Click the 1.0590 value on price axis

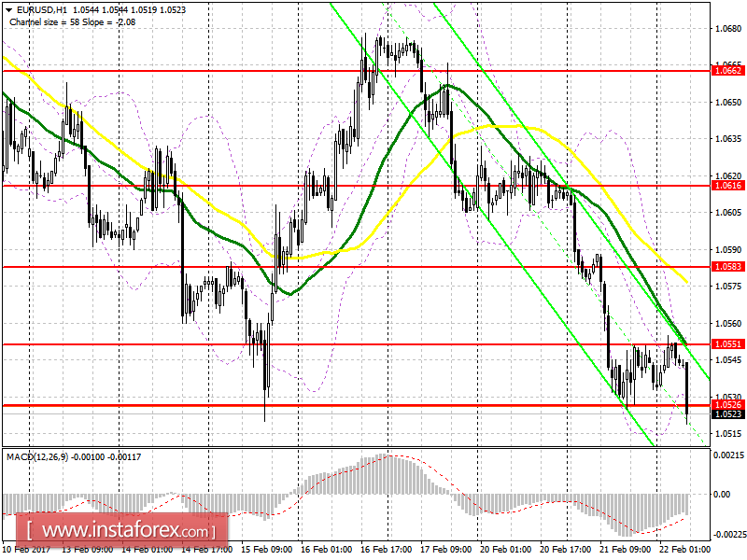coord(728,249)
